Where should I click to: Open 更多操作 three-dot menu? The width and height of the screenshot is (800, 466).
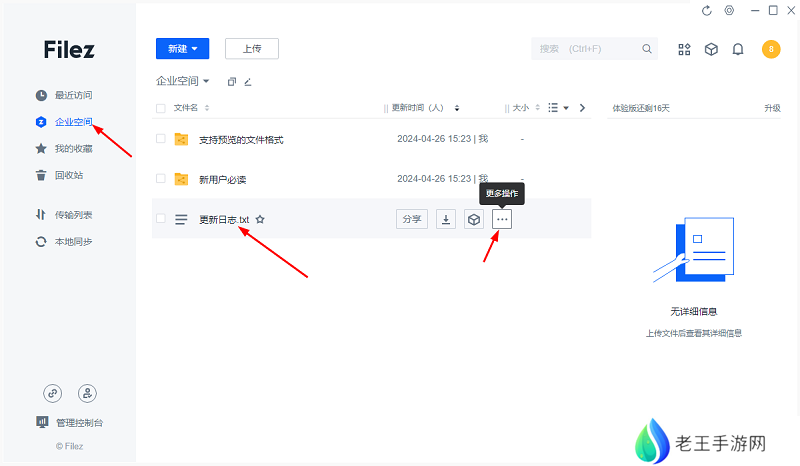pos(502,219)
